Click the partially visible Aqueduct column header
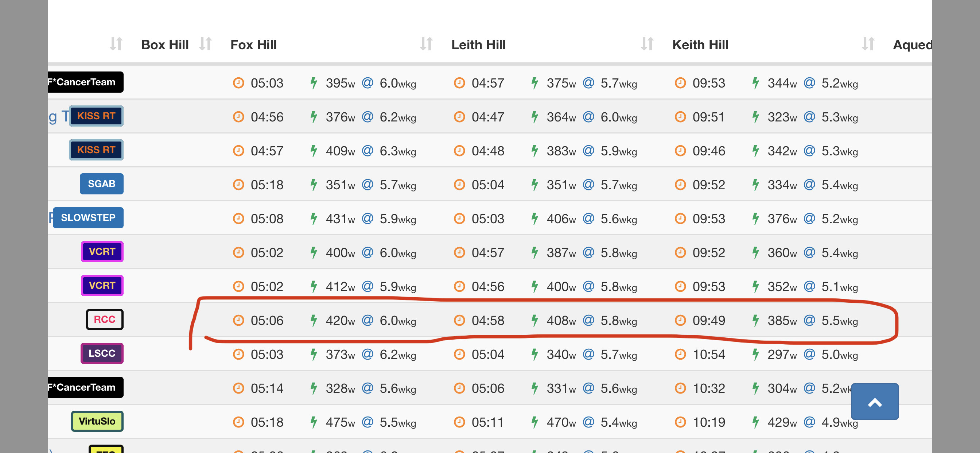The height and width of the screenshot is (453, 980). (x=912, y=45)
